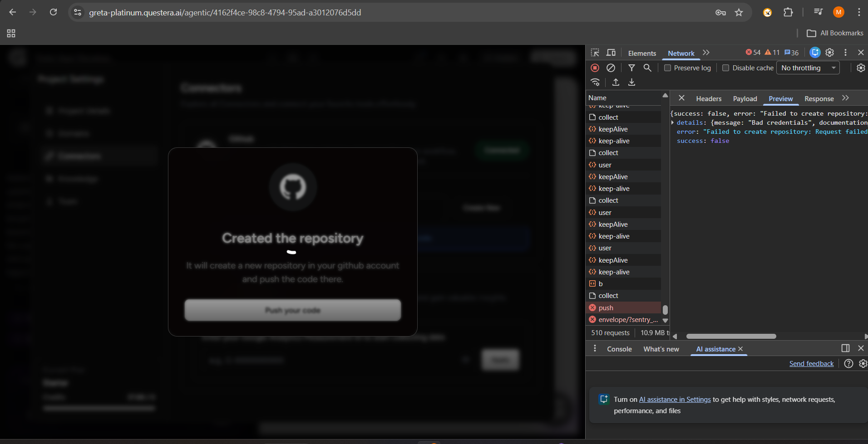Expand the details object in preview

point(673,123)
